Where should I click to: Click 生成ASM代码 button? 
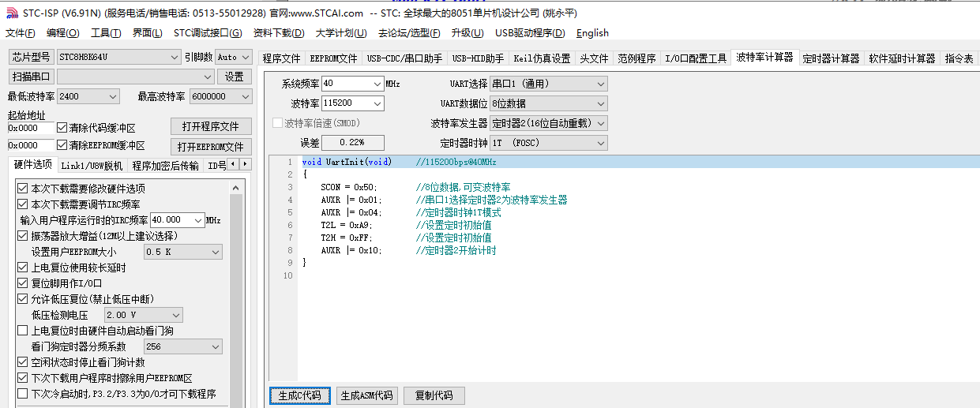pos(366,395)
